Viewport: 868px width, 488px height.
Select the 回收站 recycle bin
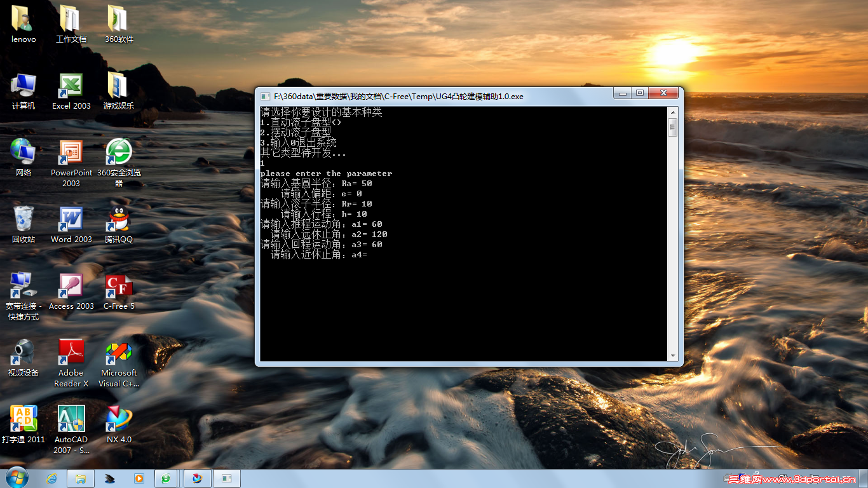coord(24,219)
